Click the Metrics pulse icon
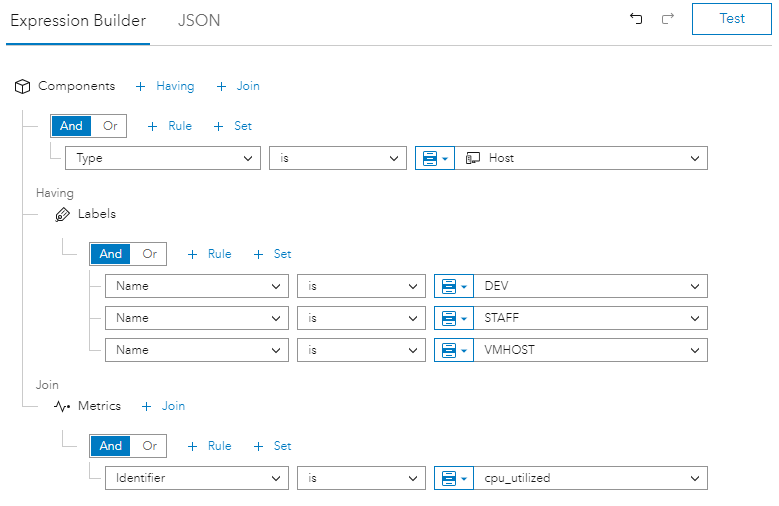 [62, 406]
